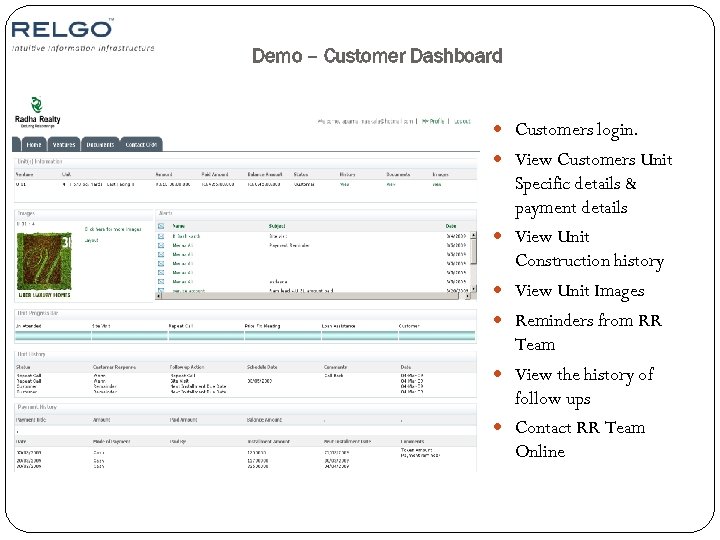Click the 'Followup Action' column header
This screenshot has height=540, width=720.
[x=187, y=367]
